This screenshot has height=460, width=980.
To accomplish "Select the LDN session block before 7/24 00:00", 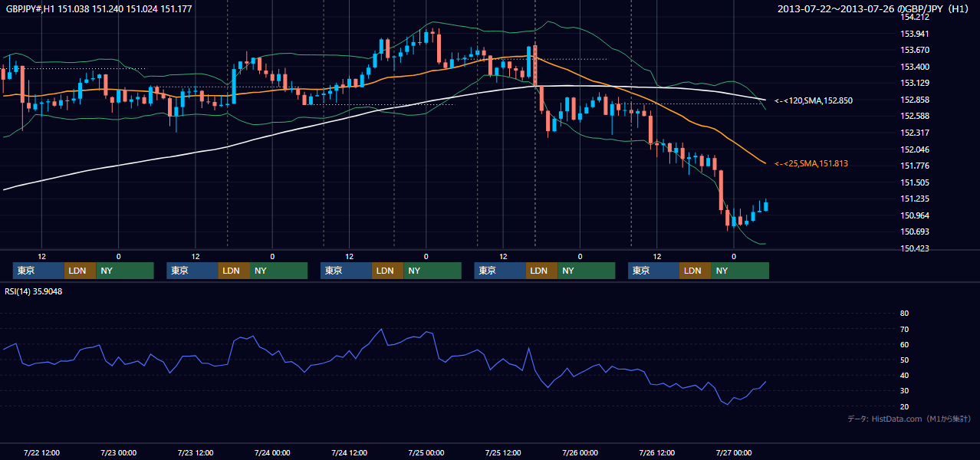I will 234,271.
